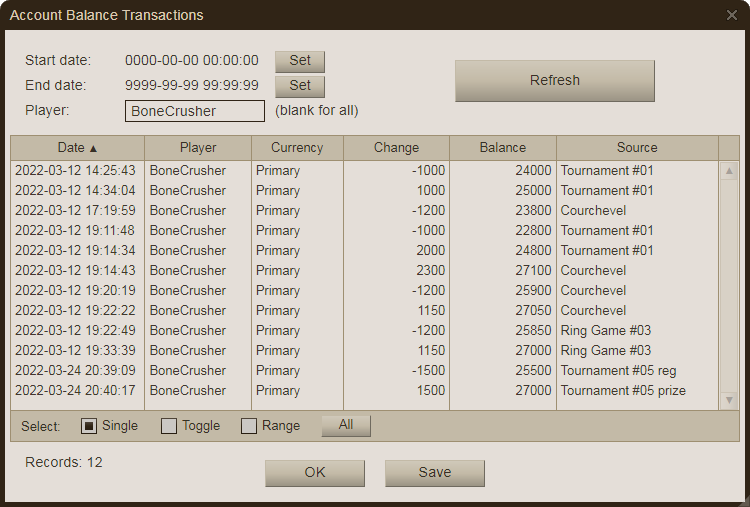Viewport: 750px width, 507px height.
Task: Sort by the Balance column header
Action: [502, 147]
